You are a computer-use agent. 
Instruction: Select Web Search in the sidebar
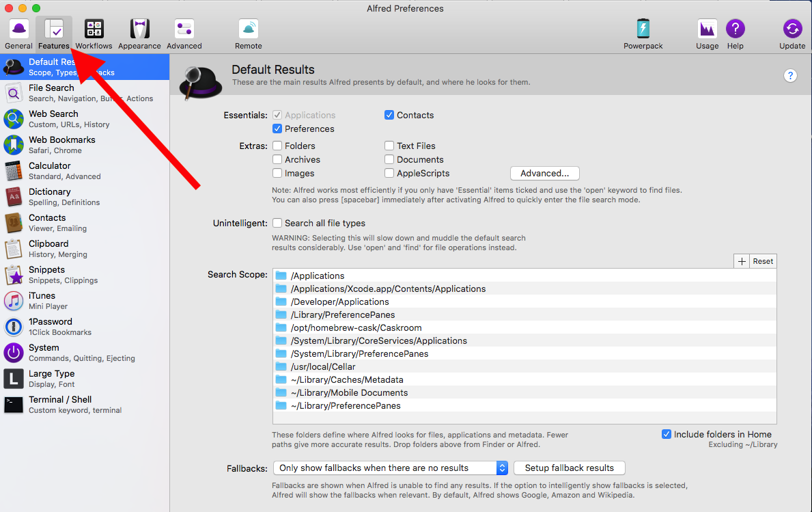click(x=85, y=119)
